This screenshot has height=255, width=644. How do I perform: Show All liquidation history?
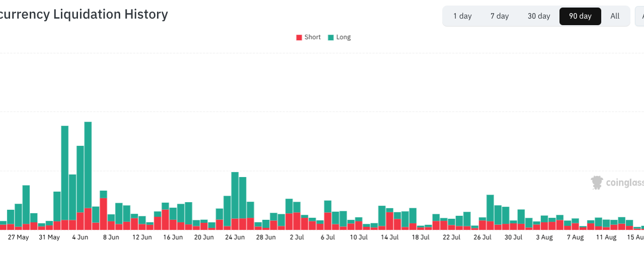(x=615, y=16)
